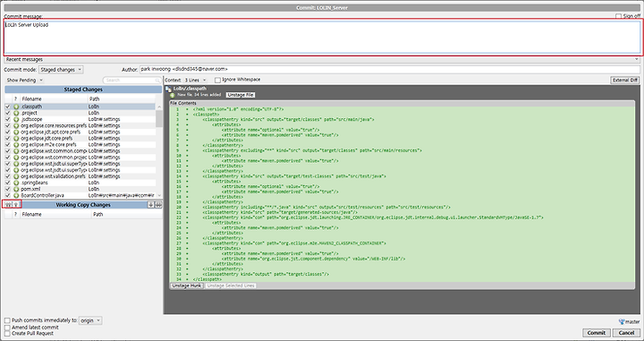The height and width of the screenshot is (341, 644).
Task: Open the origin remote dropdown
Action: tap(90, 320)
